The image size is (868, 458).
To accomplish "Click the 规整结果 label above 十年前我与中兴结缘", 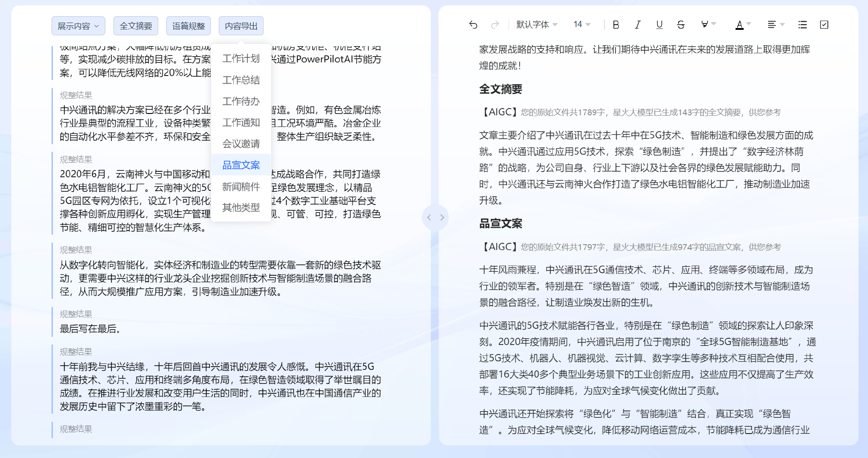I will pos(76,352).
